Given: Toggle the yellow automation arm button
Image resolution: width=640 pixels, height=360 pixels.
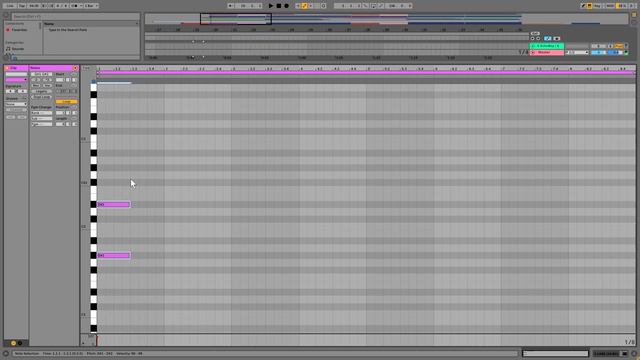Looking at the screenshot, I should coord(304,6).
